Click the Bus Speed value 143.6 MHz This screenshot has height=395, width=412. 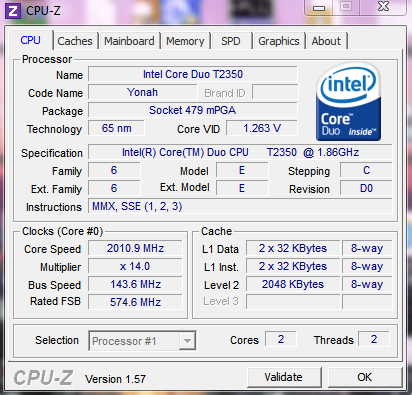(x=135, y=284)
